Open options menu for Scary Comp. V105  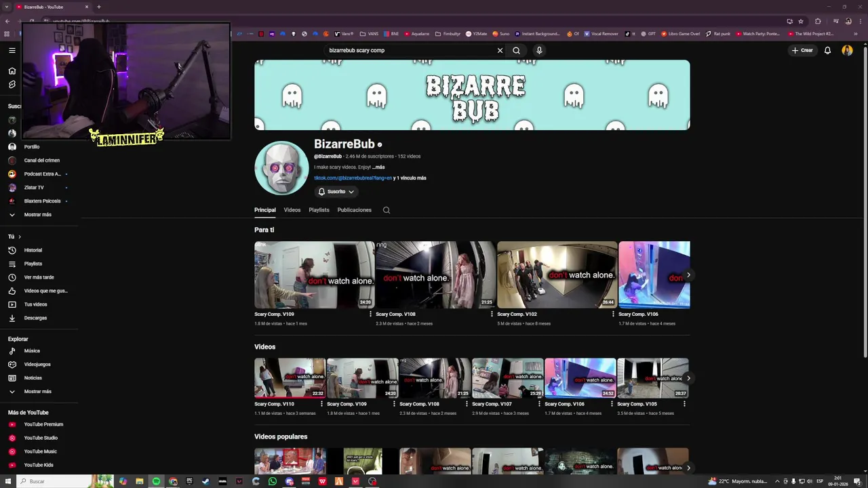684,404
